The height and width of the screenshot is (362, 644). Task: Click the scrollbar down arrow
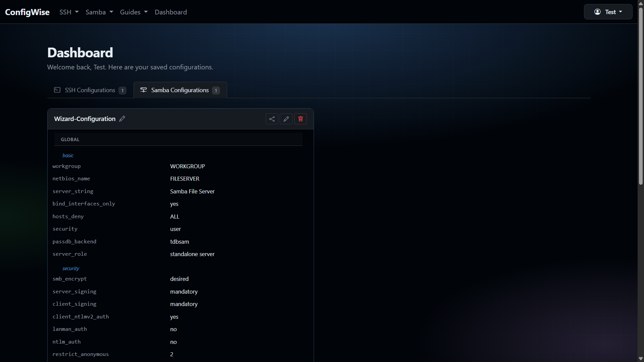(x=641, y=359)
